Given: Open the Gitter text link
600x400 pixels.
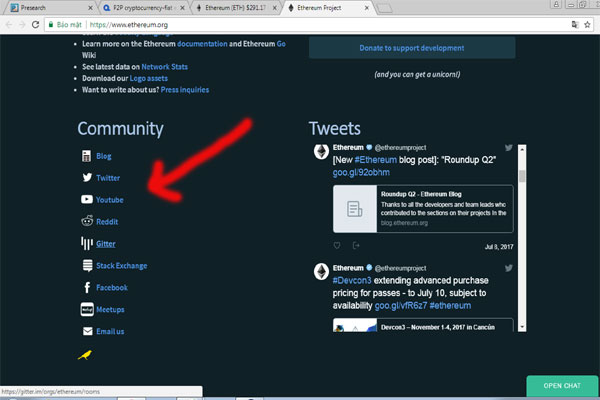Looking at the screenshot, I should point(106,244).
